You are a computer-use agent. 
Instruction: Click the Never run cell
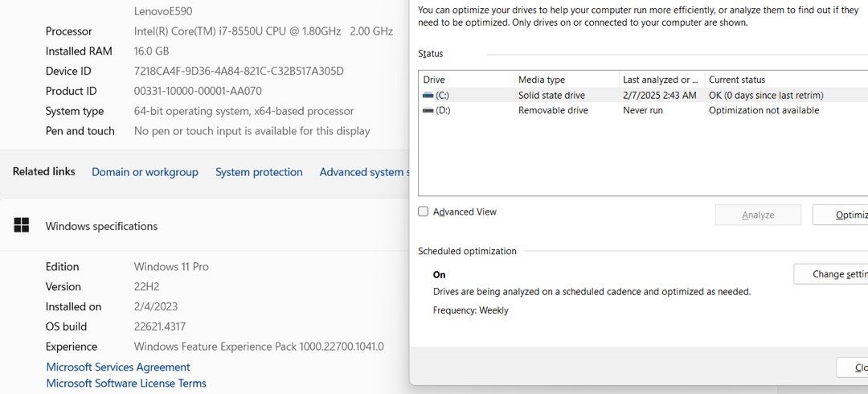coord(643,110)
